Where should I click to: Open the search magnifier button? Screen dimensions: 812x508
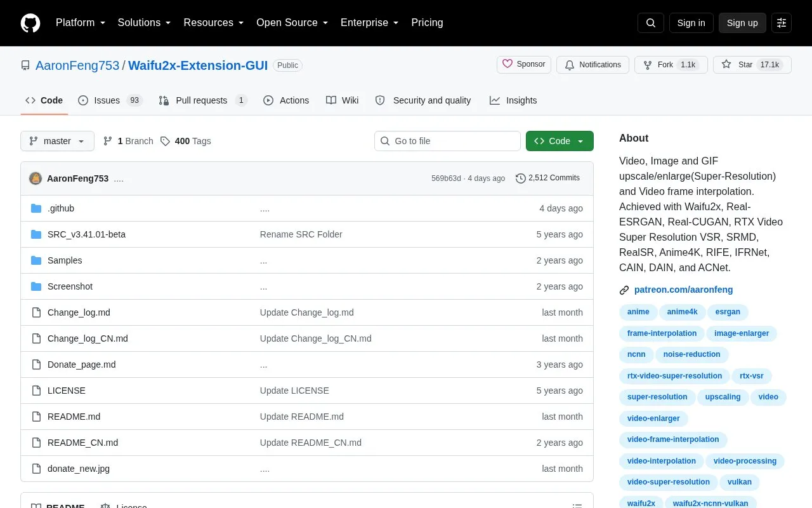[651, 23]
